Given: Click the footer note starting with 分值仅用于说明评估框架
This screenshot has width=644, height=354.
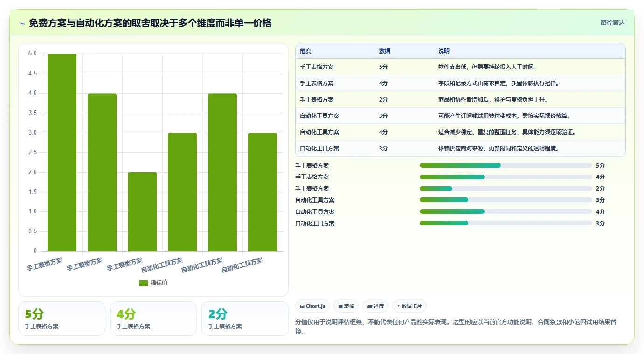Looking at the screenshot, I should (x=457, y=327).
